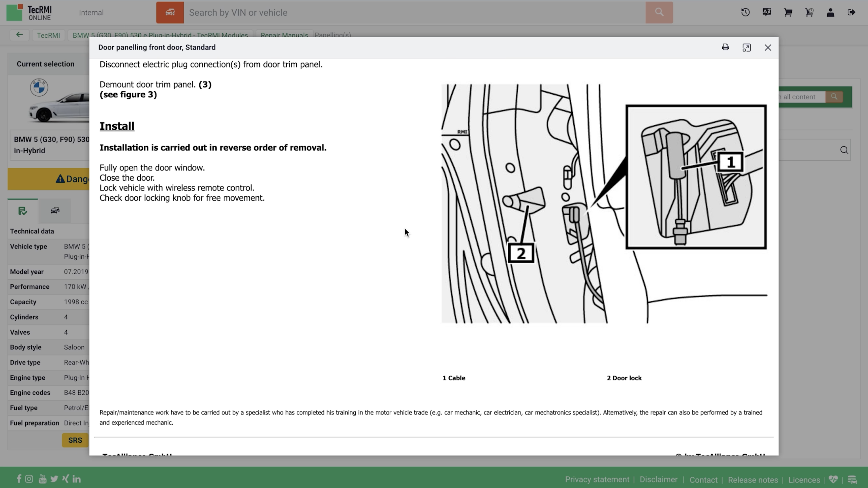Click the door lock figure illustration
The image size is (868, 488).
coord(604,204)
